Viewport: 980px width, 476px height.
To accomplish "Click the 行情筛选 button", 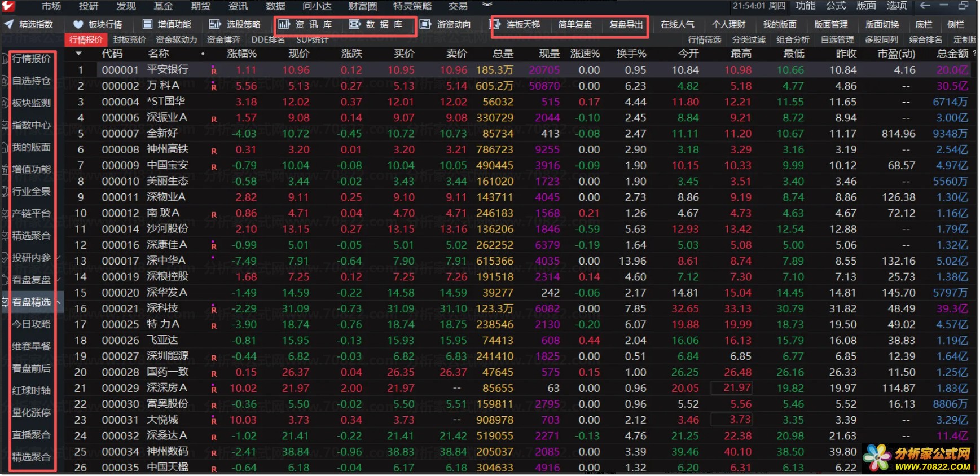I will pos(704,39).
